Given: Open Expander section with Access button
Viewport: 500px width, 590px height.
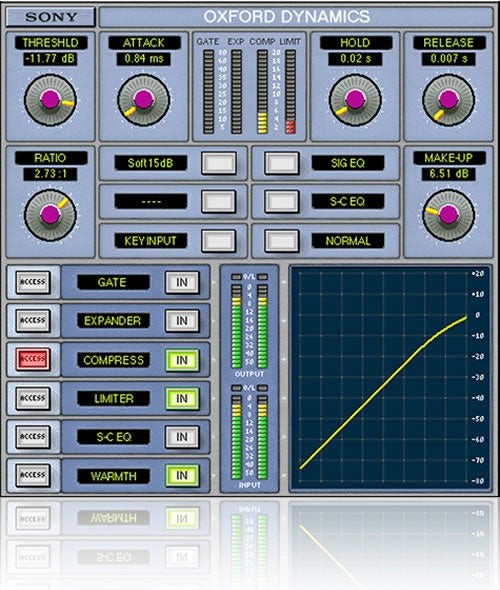Looking at the screenshot, I should click(x=33, y=321).
